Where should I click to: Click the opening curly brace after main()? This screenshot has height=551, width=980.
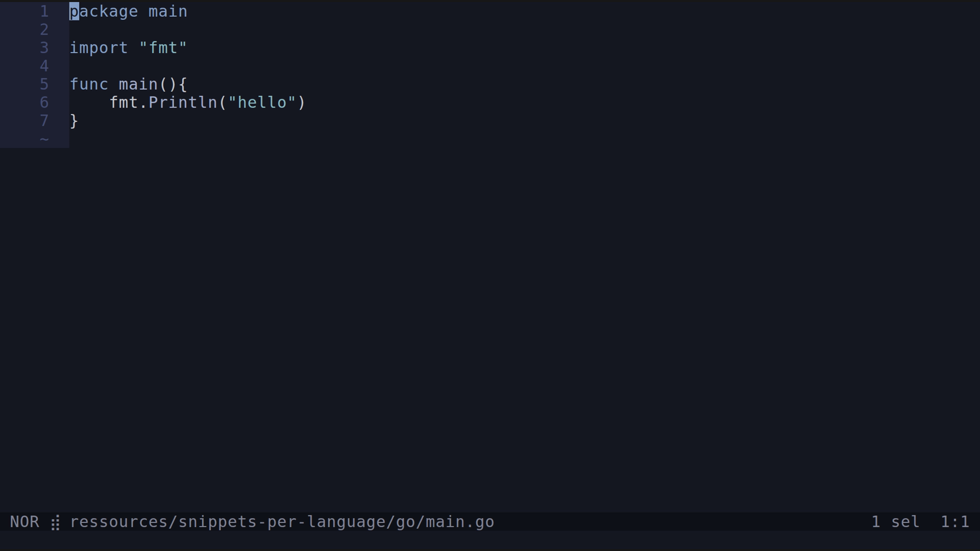coord(183,84)
